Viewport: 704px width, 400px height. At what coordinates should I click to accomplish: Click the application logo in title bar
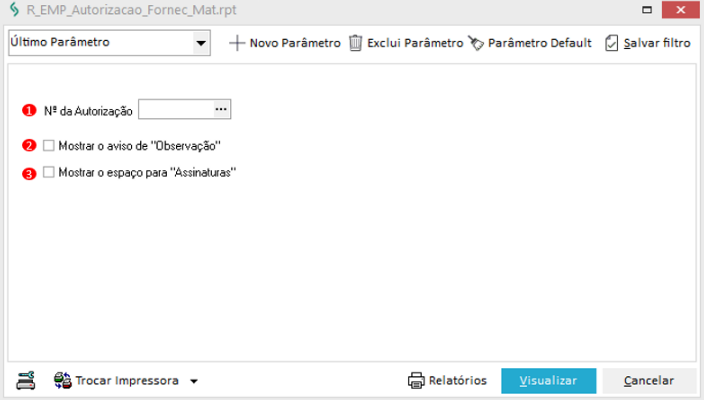coord(14,9)
